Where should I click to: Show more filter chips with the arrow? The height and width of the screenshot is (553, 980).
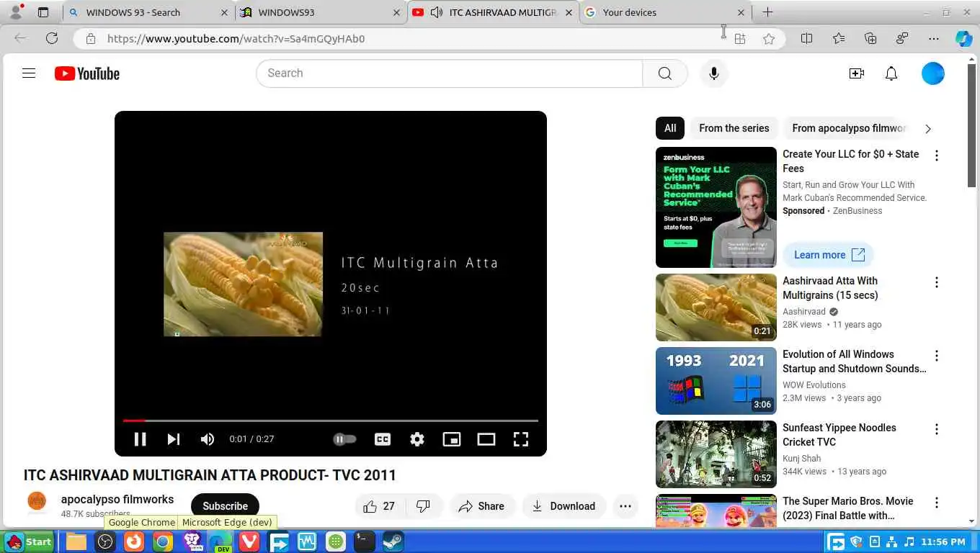coord(928,129)
